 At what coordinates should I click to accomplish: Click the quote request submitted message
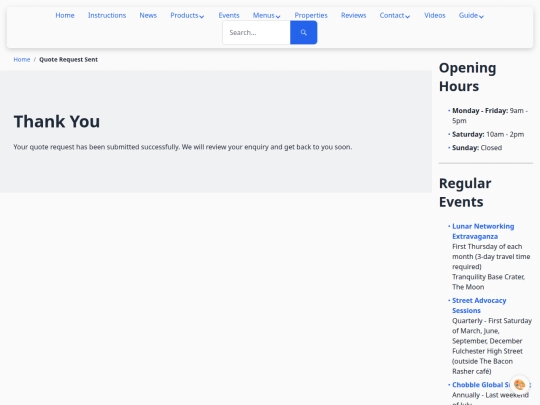click(183, 147)
